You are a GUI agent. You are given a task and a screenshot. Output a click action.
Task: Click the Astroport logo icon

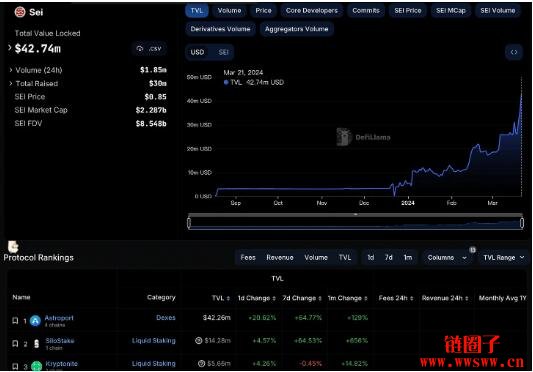pos(35,321)
